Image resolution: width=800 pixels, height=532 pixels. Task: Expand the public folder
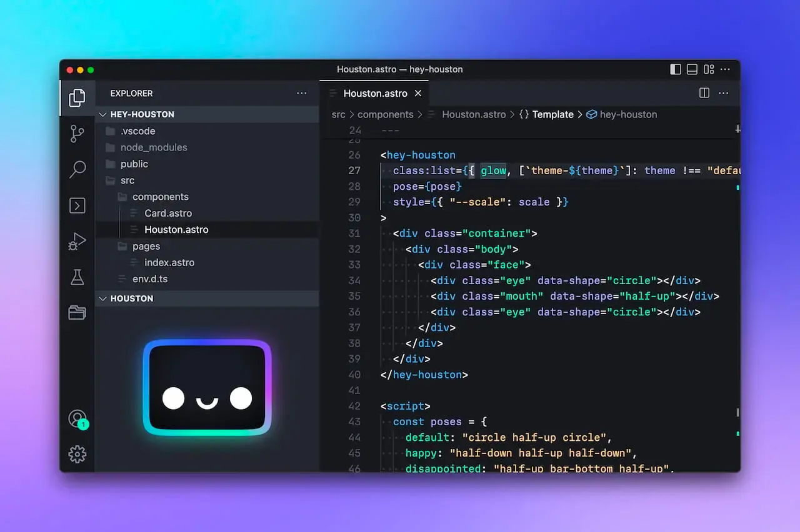[134, 164]
